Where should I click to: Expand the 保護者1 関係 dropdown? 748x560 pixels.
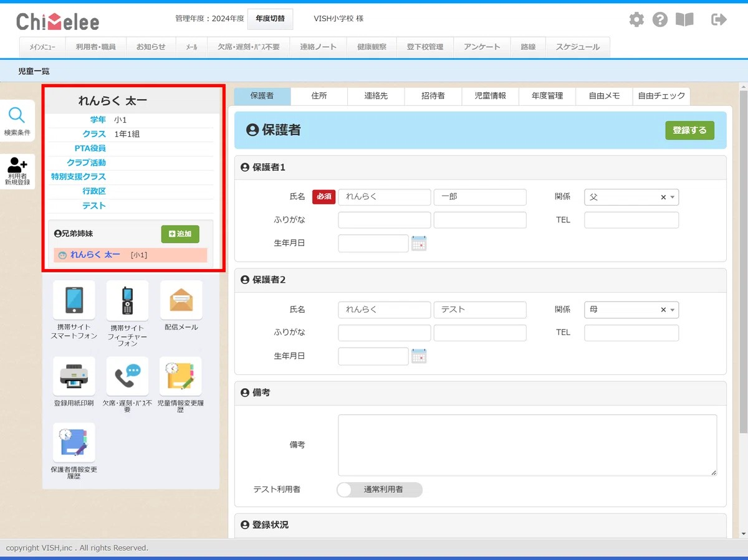click(672, 197)
